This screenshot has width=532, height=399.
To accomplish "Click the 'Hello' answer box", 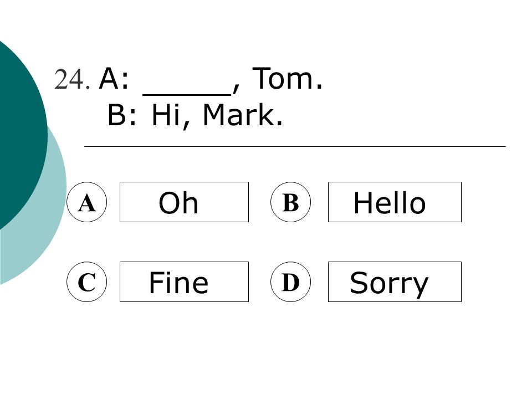I will [x=395, y=202].
